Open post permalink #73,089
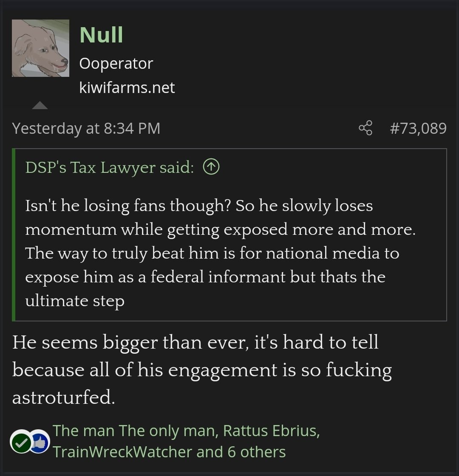 coord(418,128)
